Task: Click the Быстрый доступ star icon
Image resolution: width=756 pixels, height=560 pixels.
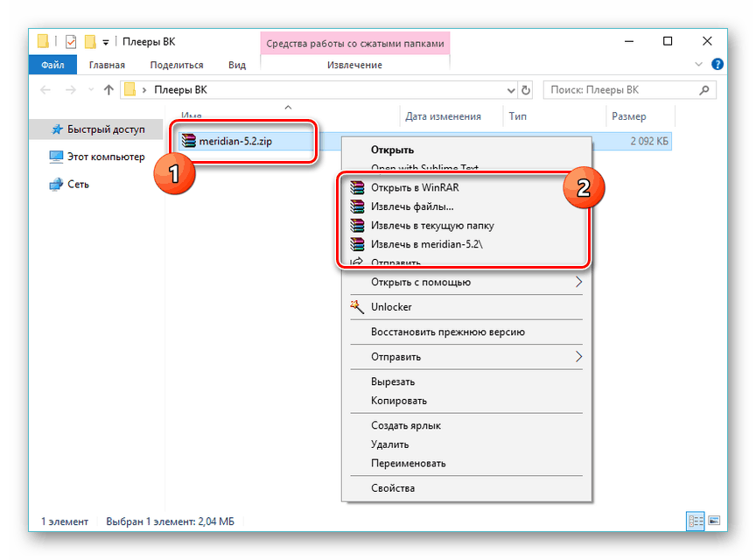Action: (x=57, y=129)
